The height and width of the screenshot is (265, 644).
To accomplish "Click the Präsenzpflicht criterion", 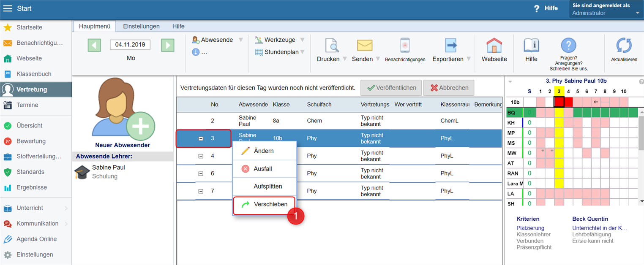I will (x=534, y=247).
